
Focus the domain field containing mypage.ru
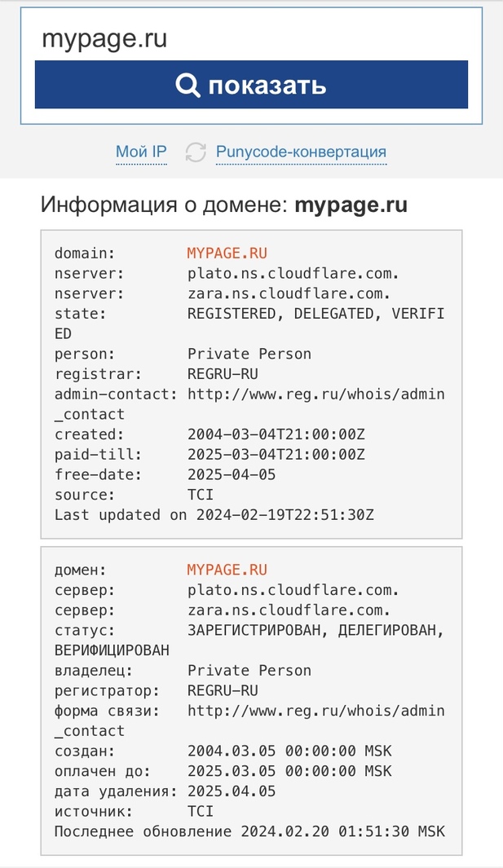251,39
